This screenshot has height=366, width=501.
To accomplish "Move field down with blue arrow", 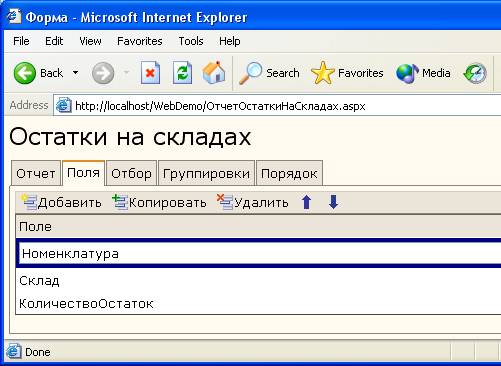I will pos(333,202).
